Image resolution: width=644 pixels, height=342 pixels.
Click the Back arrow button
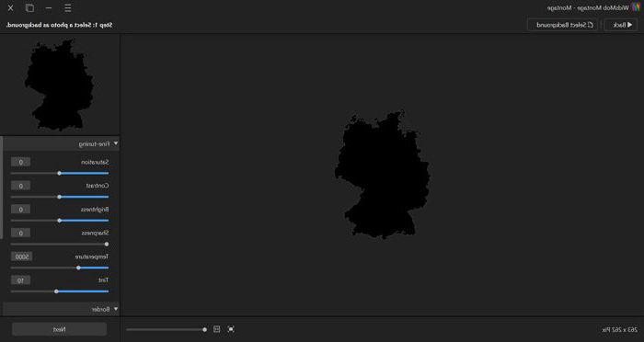click(x=622, y=25)
